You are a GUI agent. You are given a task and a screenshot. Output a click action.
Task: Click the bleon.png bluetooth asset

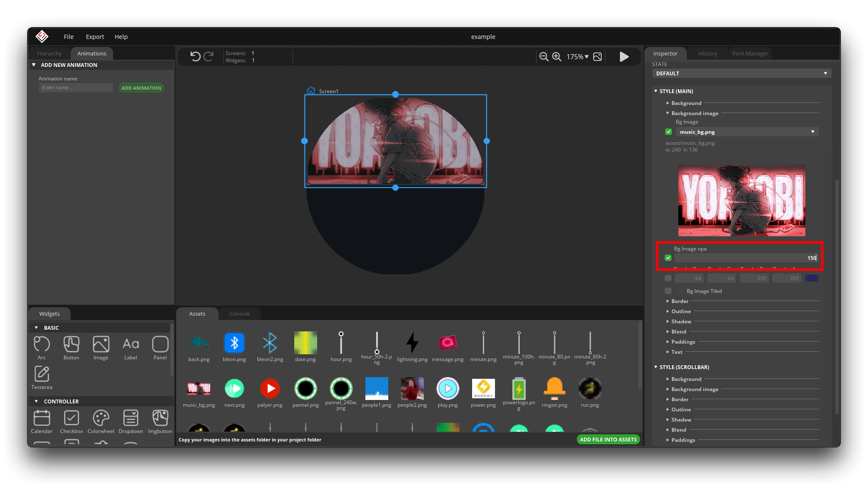(x=234, y=347)
